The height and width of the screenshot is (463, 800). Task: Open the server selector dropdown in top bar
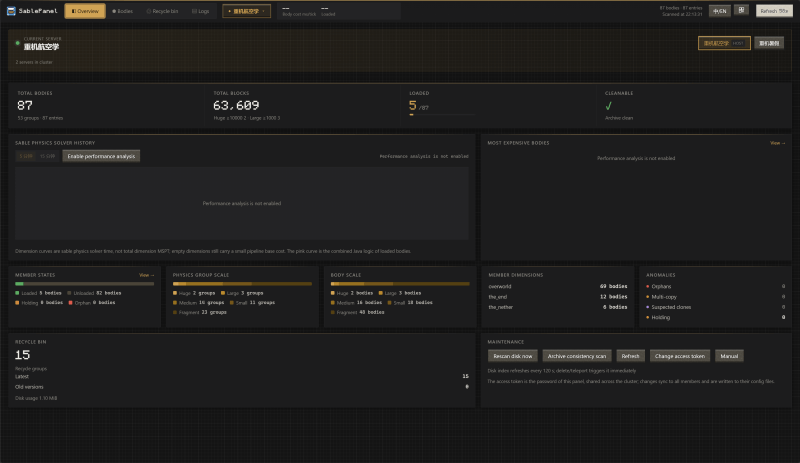(246, 11)
